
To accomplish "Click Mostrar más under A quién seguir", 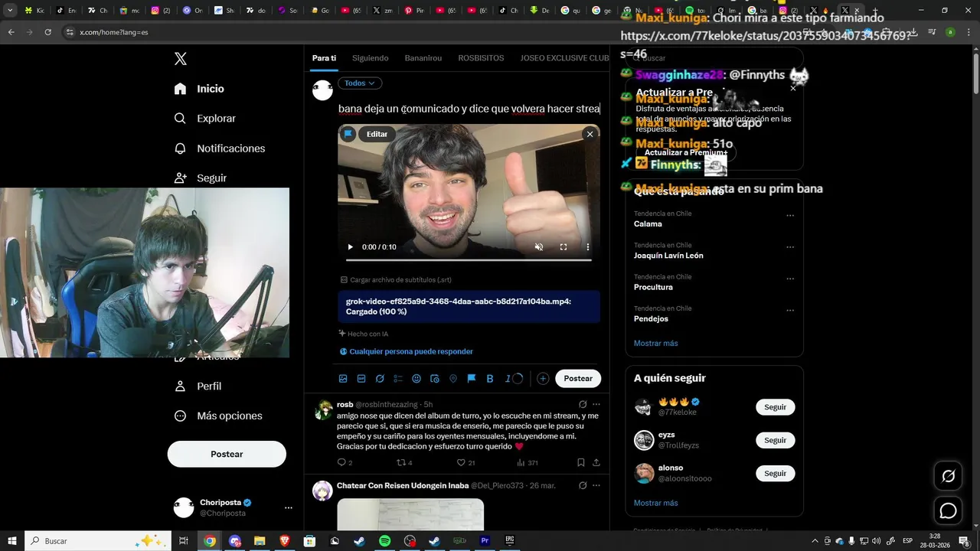I will click(x=656, y=503).
